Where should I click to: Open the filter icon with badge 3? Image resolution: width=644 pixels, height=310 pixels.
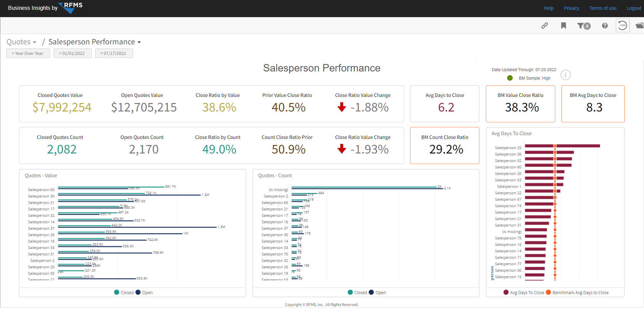pos(584,26)
